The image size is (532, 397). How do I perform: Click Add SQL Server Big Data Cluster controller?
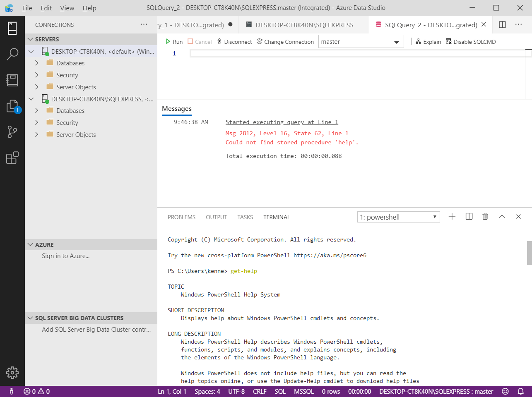tap(96, 330)
